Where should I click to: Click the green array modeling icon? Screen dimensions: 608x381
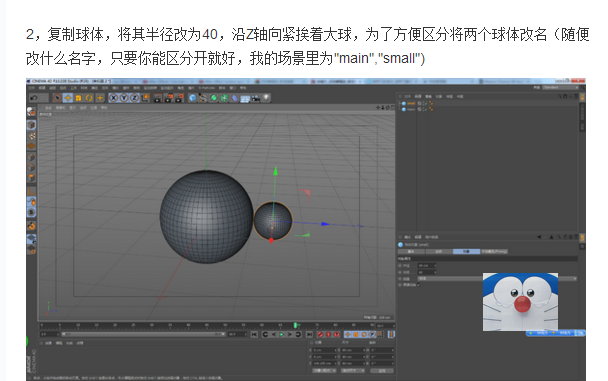(x=224, y=98)
